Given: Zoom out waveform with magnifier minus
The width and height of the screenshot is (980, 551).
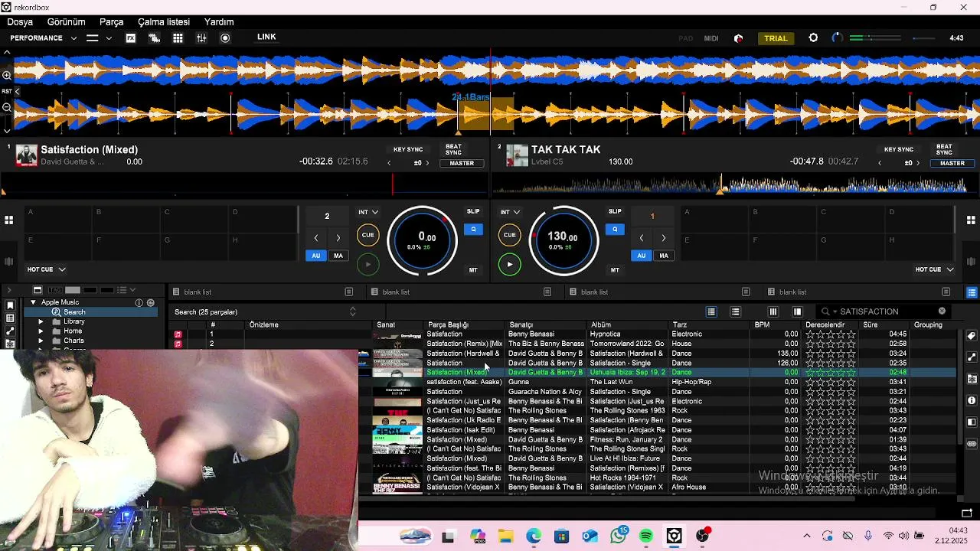Looking at the screenshot, I should click(6, 108).
